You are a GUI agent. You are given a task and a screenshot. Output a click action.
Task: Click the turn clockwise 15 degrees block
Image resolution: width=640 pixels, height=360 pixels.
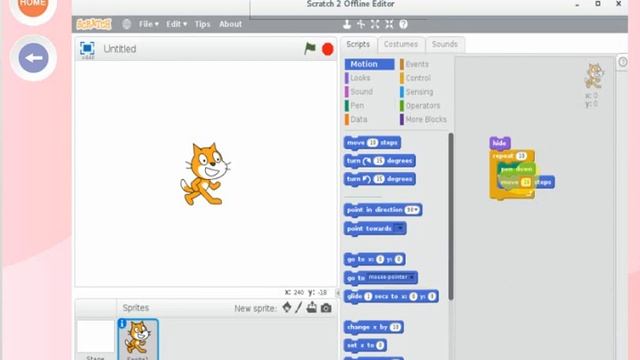(x=380, y=161)
